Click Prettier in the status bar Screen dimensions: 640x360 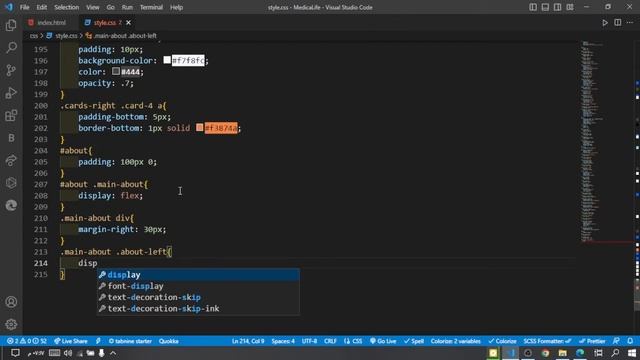tap(592, 341)
